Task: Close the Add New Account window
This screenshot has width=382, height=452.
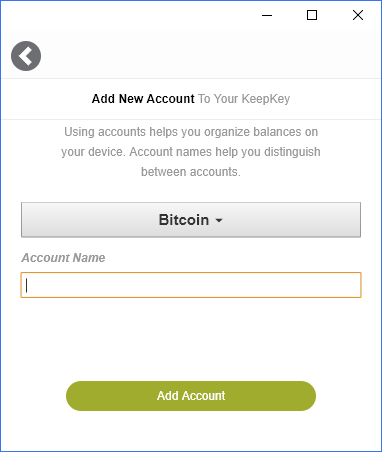Action: click(x=358, y=15)
